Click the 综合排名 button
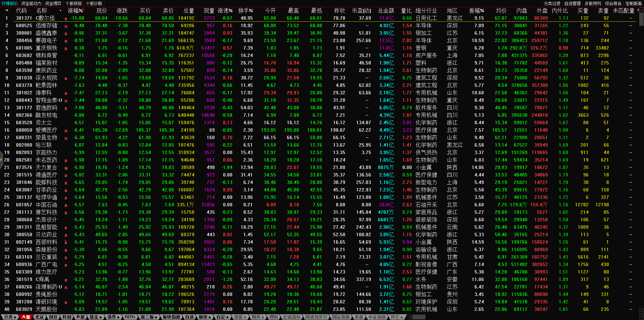 [613, 3]
